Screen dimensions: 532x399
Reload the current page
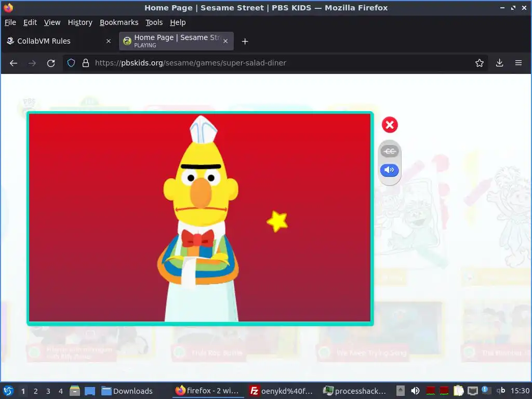click(x=51, y=63)
